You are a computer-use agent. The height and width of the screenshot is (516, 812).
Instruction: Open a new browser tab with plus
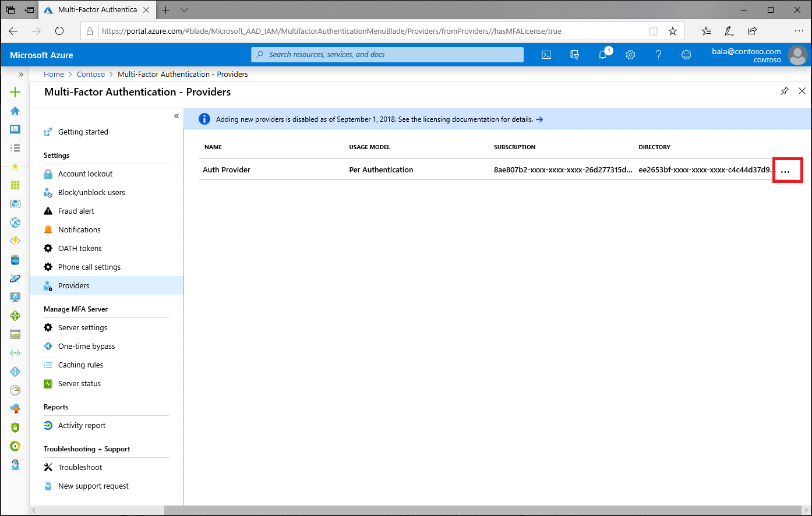(166, 10)
